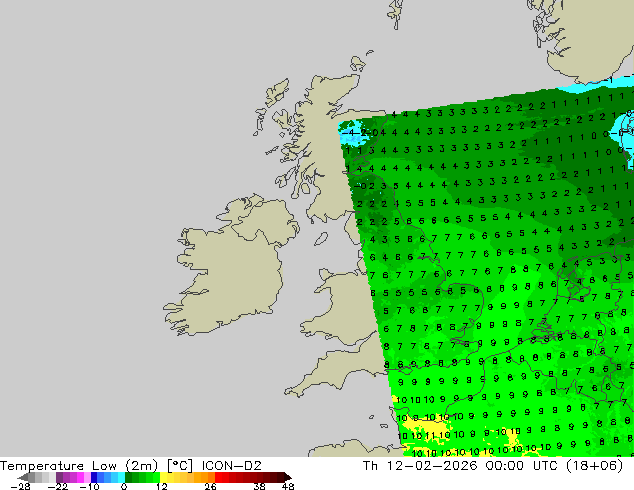
Task: Click the 'Temperature Low (2m)' title text
Action: pos(79,466)
